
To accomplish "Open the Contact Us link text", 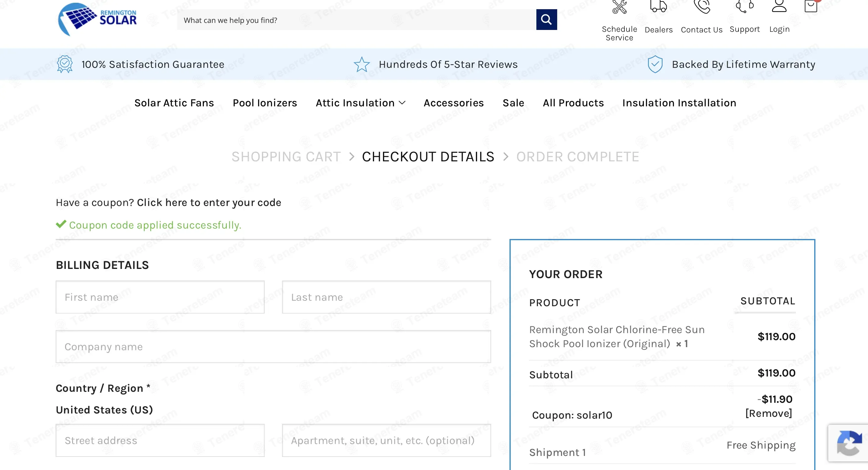I will (701, 30).
